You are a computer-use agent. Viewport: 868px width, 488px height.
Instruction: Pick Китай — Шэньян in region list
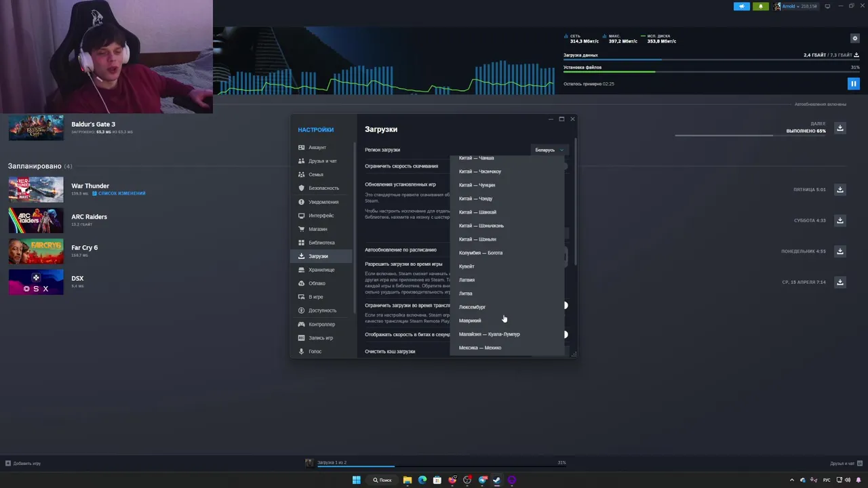507,239
